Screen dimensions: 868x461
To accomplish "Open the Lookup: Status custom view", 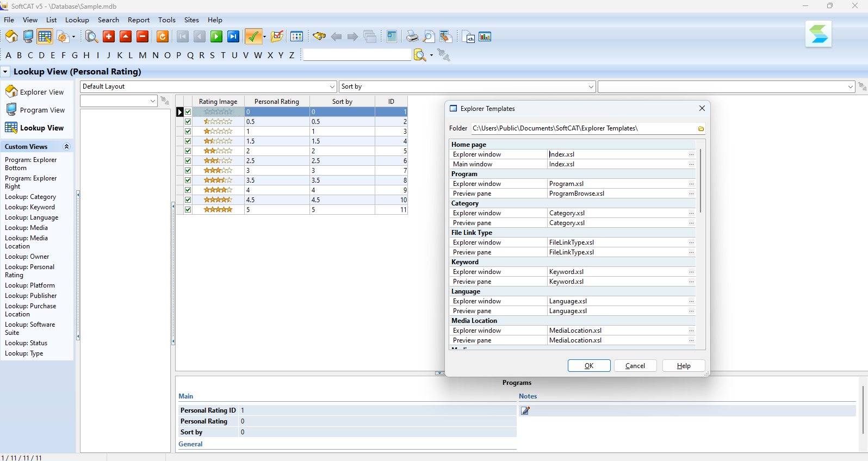I will tap(26, 343).
